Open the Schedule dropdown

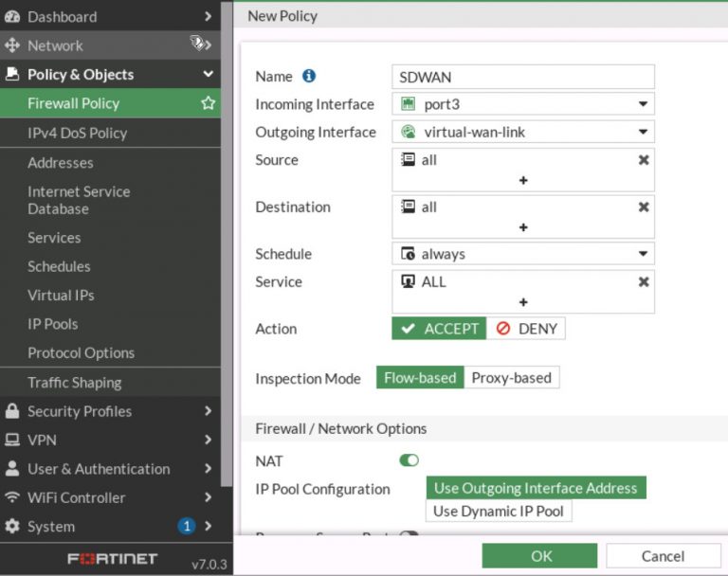click(523, 254)
